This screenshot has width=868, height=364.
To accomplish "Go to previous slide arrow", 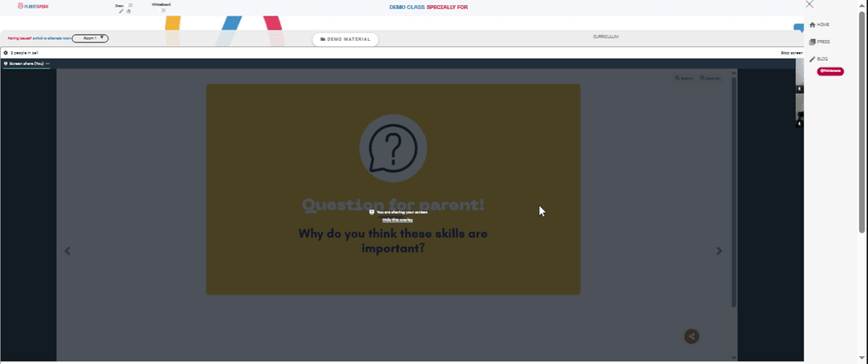I will [x=68, y=251].
